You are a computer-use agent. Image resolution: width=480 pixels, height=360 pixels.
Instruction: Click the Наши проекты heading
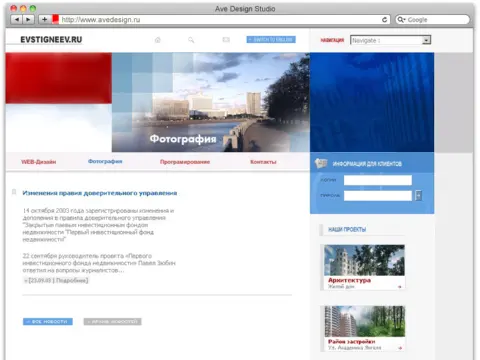[x=347, y=229]
